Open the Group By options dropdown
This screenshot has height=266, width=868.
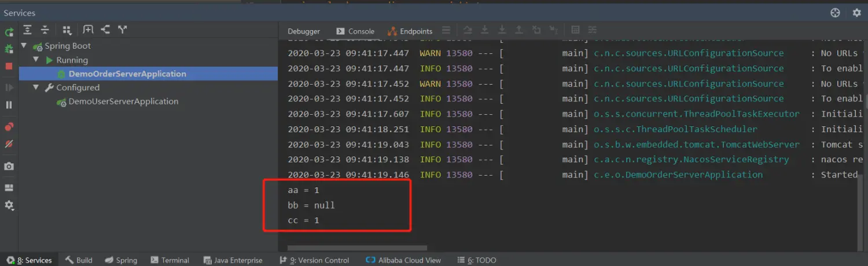pos(67,30)
